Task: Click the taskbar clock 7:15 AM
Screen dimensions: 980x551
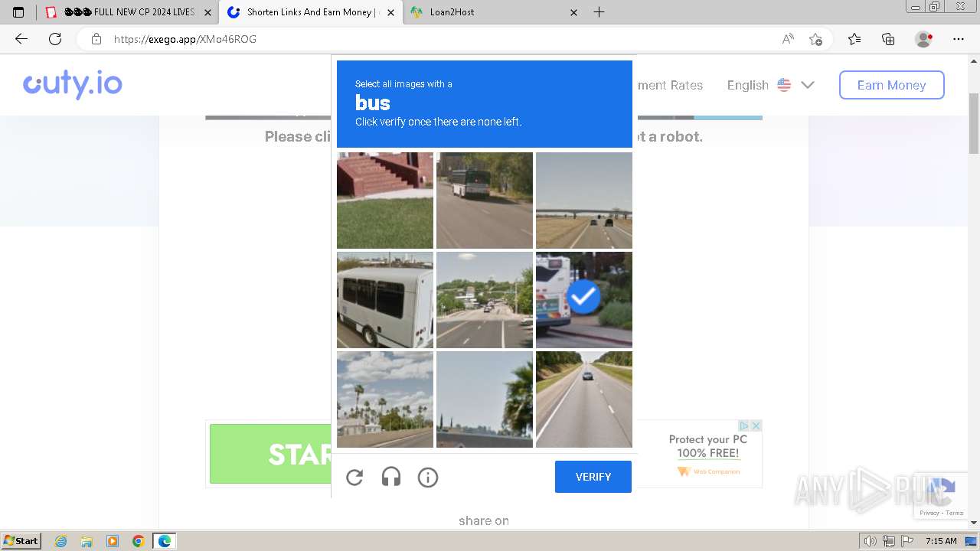Action: tap(941, 541)
